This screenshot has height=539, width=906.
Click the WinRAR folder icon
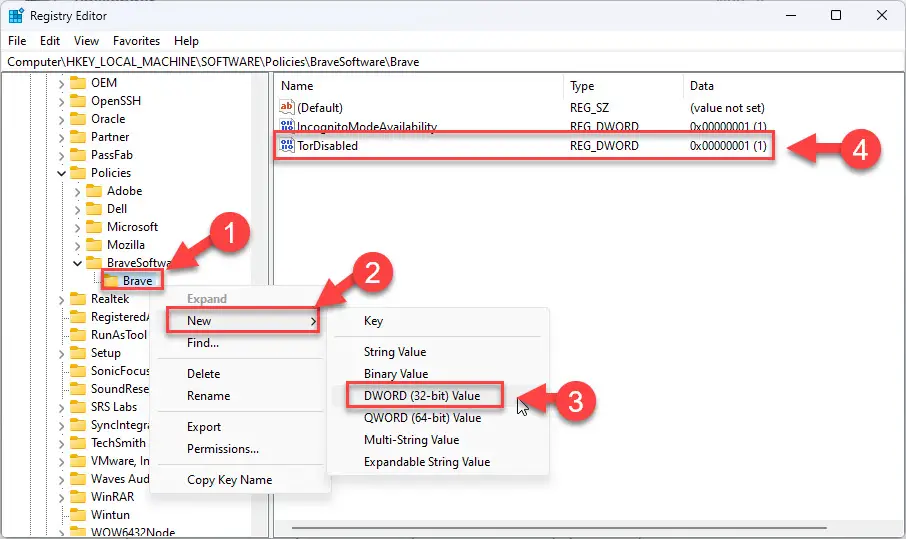[78, 497]
